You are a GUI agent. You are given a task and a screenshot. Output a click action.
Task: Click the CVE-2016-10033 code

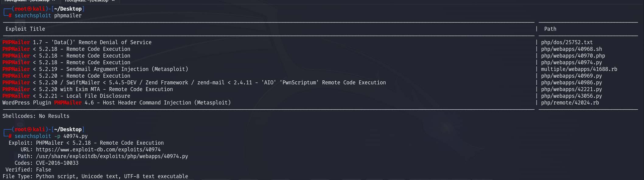point(57,163)
